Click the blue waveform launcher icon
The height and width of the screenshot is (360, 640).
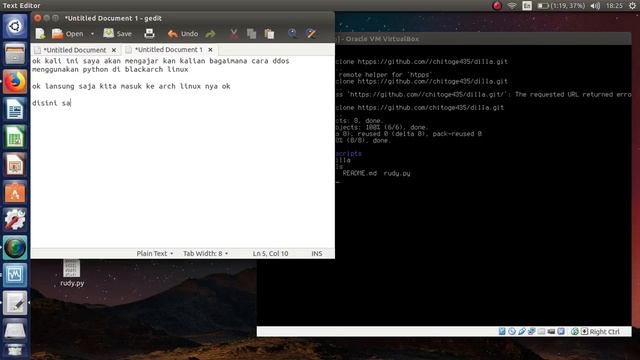click(15, 275)
